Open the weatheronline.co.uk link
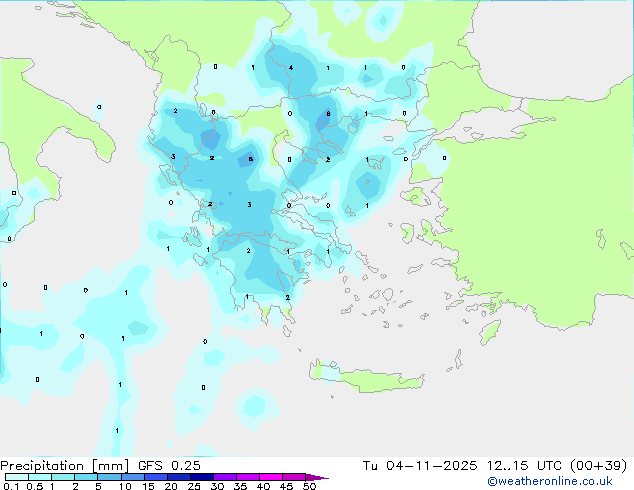This screenshot has height=490, width=634. (x=550, y=481)
